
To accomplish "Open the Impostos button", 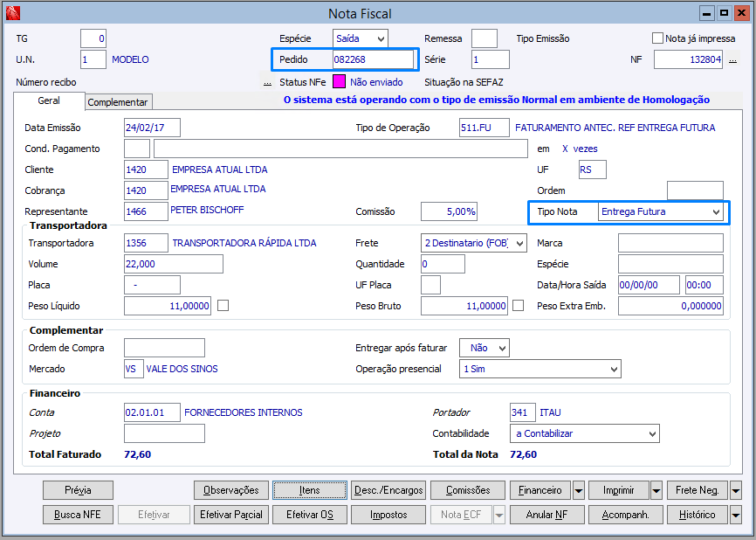I will [x=388, y=515].
